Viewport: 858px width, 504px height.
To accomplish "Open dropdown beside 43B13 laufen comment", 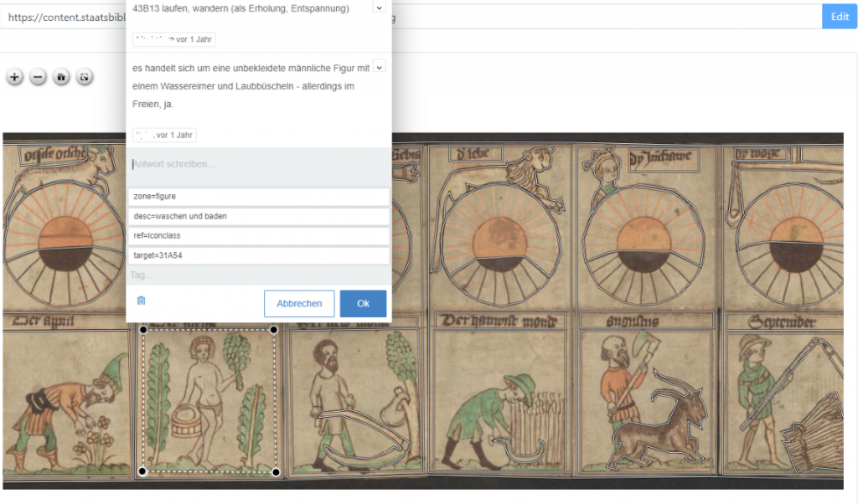I will click(380, 7).
